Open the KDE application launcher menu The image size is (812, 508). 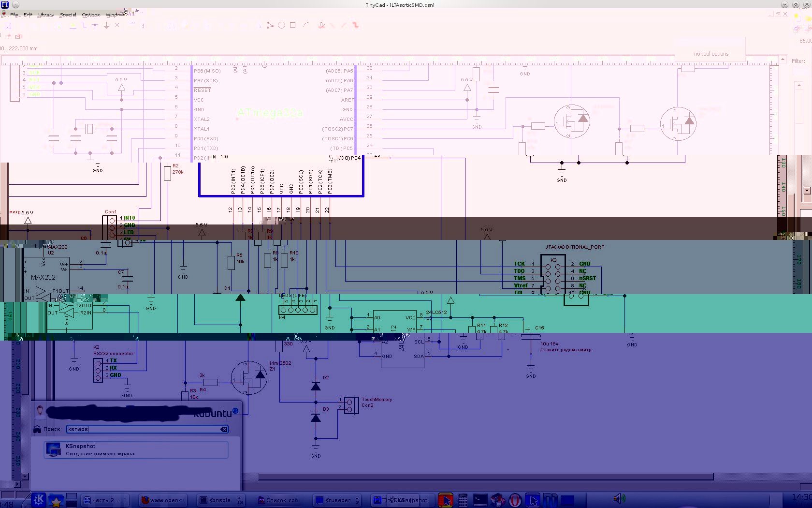(39, 500)
